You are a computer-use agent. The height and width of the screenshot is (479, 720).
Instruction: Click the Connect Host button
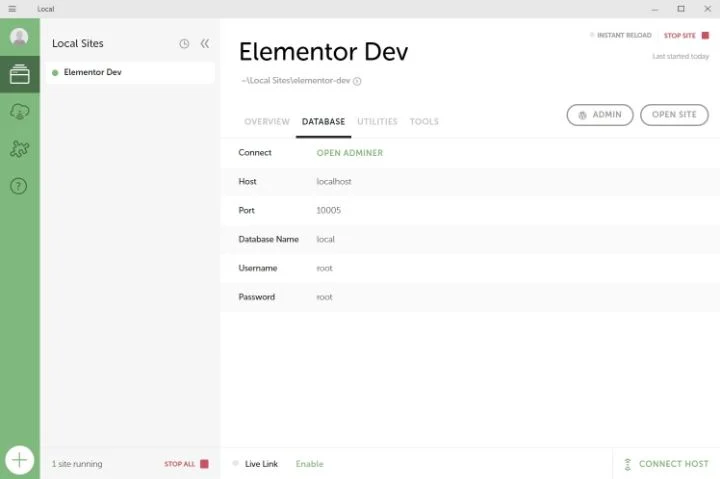pyautogui.click(x=666, y=464)
